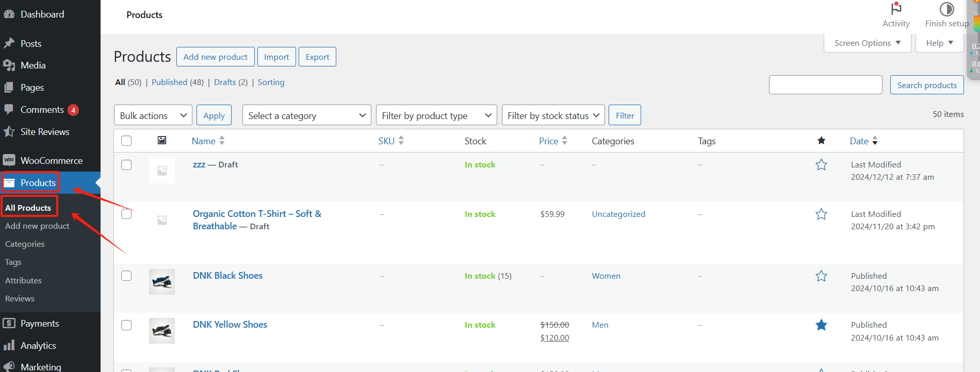Click the WooCommerce sidebar icon
The height and width of the screenshot is (372, 980).
point(9,160)
